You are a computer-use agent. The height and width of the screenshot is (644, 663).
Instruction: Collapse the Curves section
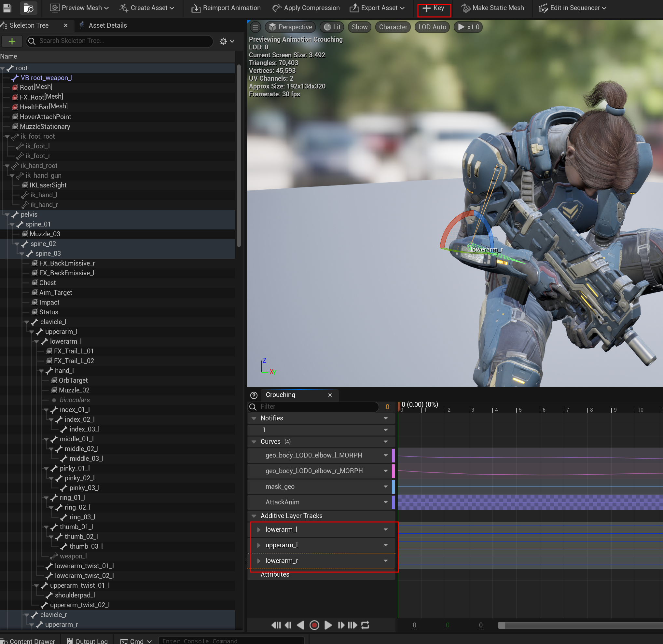point(254,442)
